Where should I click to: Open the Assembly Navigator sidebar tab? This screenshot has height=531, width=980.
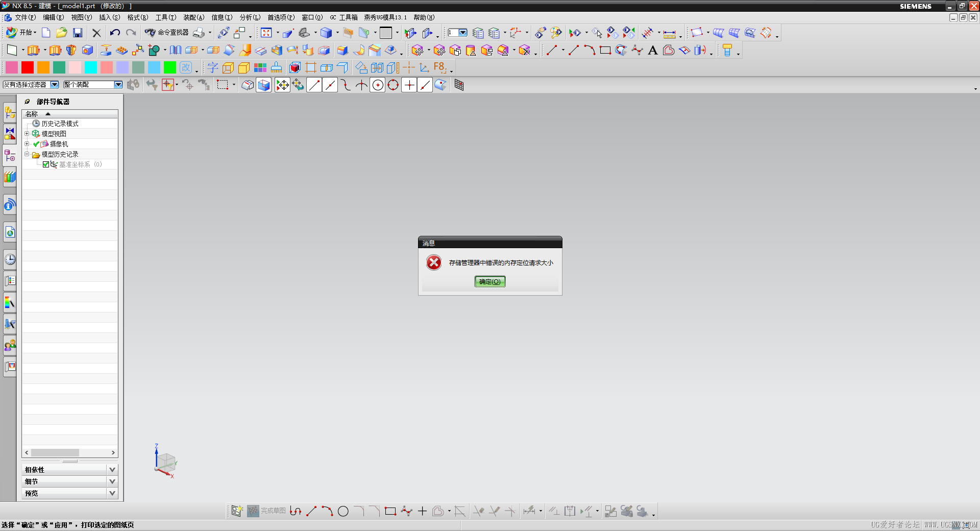[x=10, y=112]
